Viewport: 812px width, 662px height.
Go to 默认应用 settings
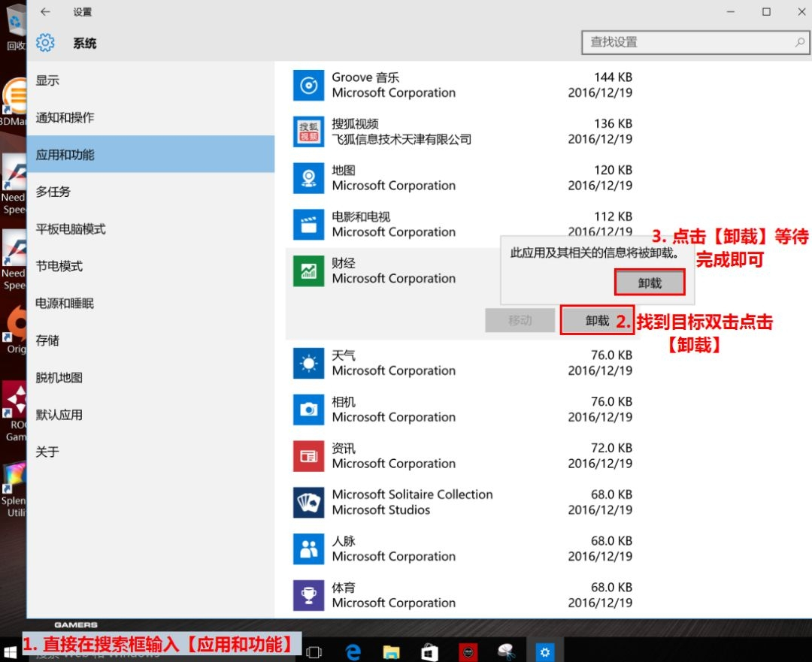point(59,415)
